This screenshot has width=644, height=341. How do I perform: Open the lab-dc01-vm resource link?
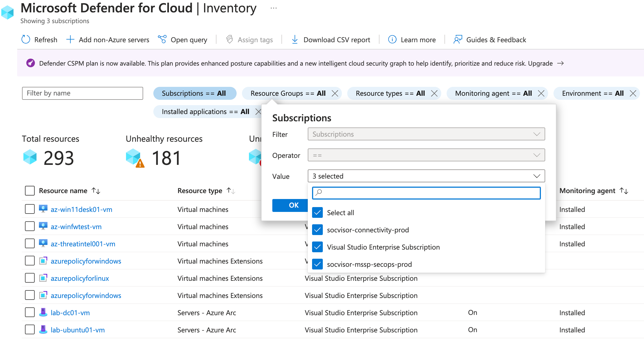point(70,312)
